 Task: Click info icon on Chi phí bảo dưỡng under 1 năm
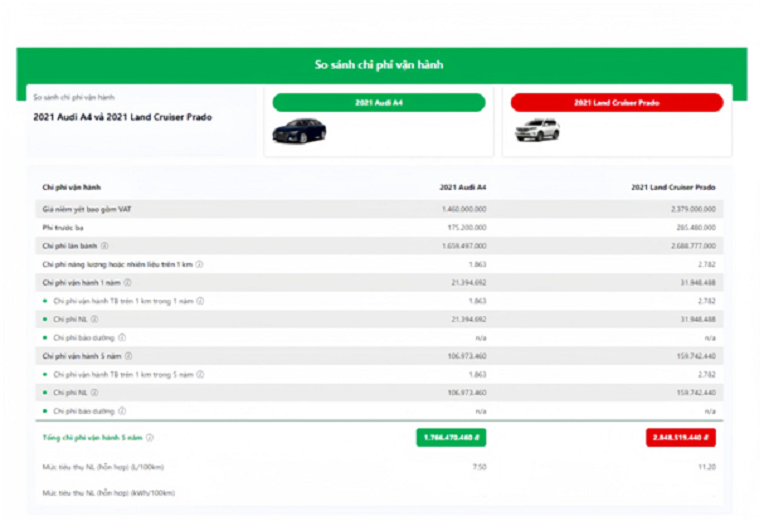(x=122, y=338)
